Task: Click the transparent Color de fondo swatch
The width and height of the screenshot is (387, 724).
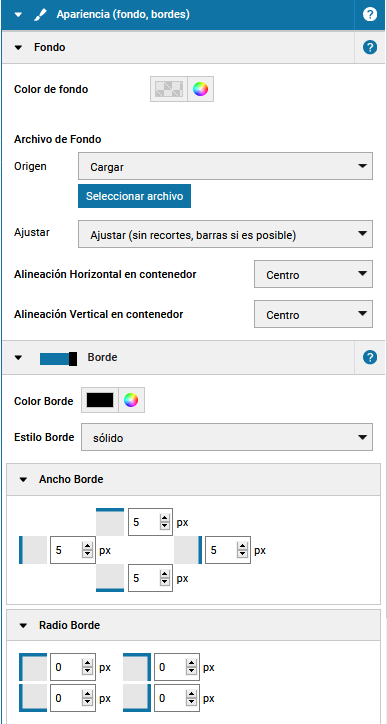Action: (169, 89)
